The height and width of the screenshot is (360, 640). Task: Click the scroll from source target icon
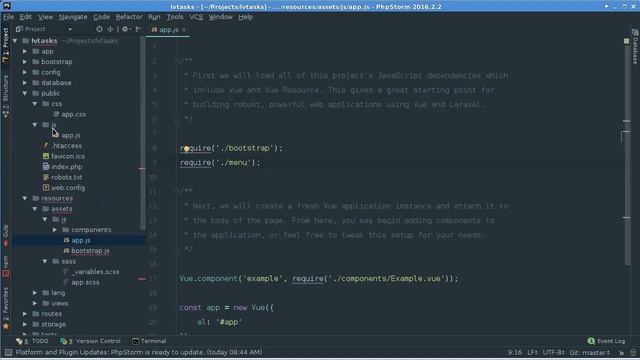99,29
